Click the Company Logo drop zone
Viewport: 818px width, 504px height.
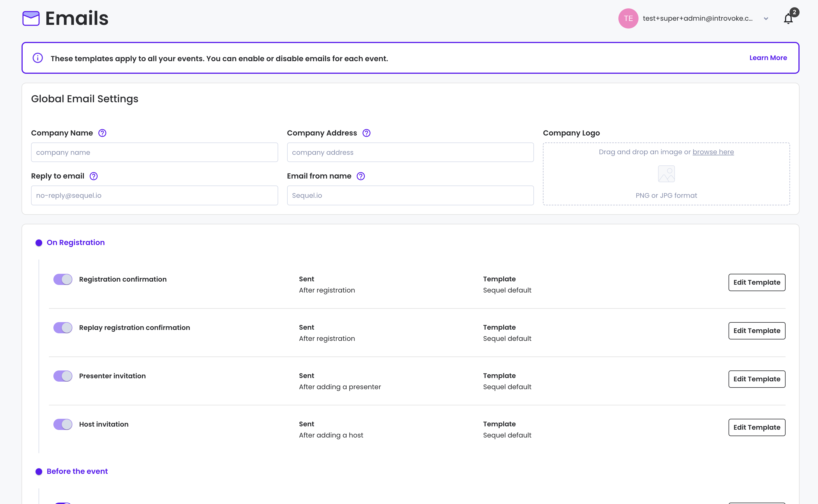(x=666, y=174)
